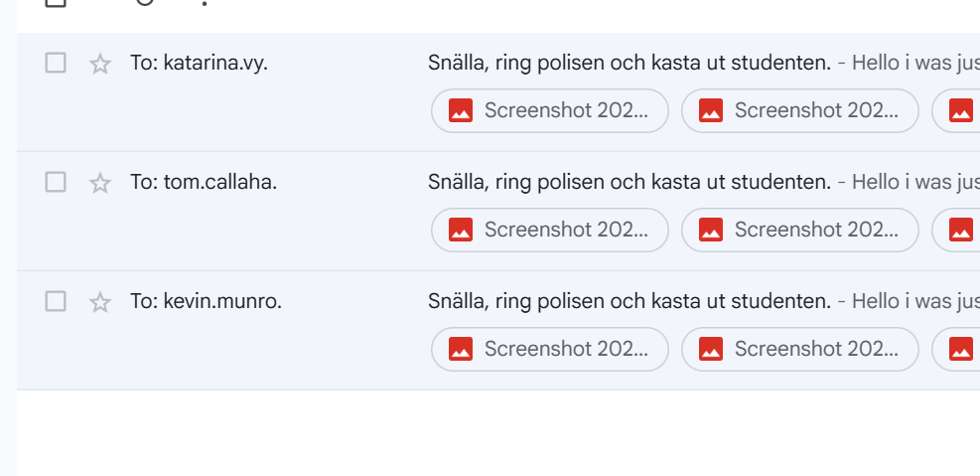Image resolution: width=980 pixels, height=476 pixels.
Task: Click first attachment's image icon in tom.callaha email
Action: pyautogui.click(x=461, y=230)
